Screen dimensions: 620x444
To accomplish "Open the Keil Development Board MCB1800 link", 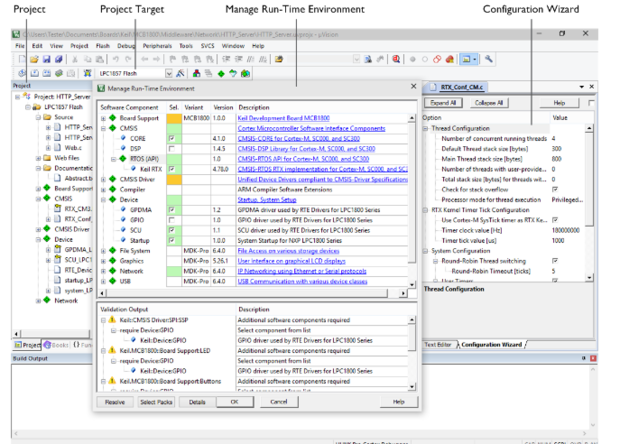I will tap(284, 118).
